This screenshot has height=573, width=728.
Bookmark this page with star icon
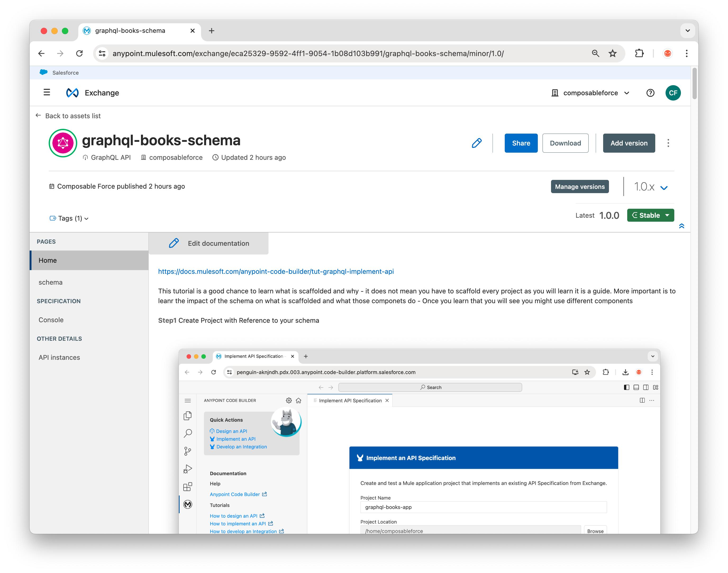click(x=613, y=53)
